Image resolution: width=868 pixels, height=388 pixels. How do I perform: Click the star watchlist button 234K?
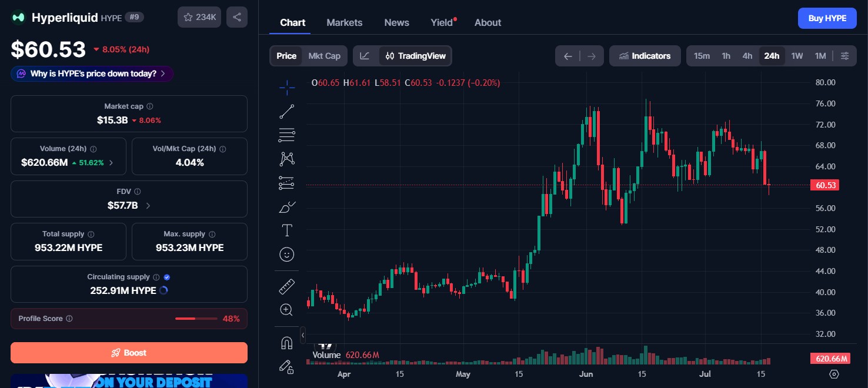pos(199,17)
